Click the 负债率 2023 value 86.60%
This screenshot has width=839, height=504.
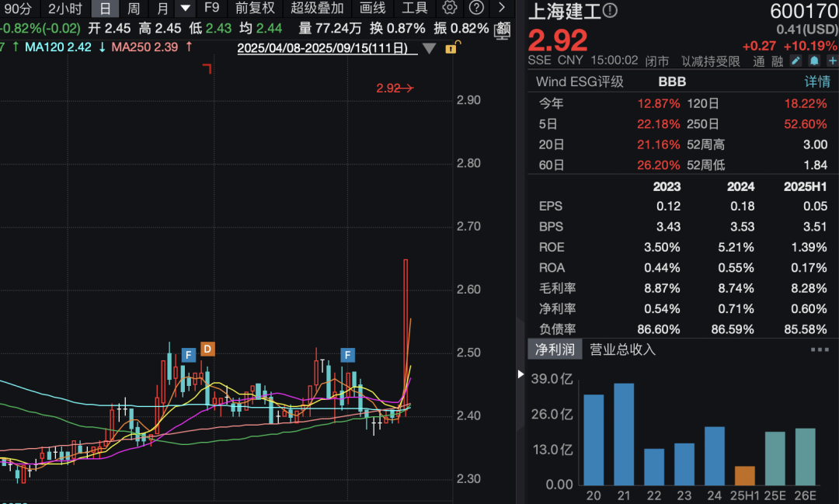pyautogui.click(x=658, y=329)
